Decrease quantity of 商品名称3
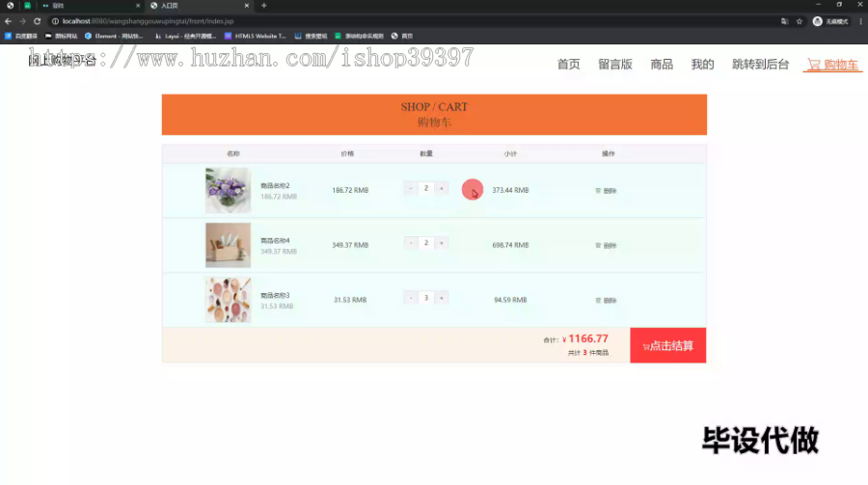Image resolution: width=868 pixels, height=485 pixels. [x=411, y=298]
